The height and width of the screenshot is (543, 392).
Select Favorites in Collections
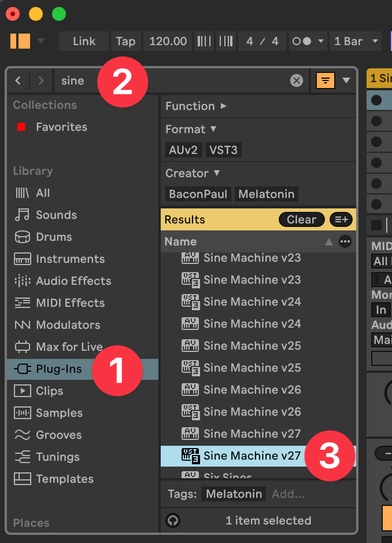61,127
